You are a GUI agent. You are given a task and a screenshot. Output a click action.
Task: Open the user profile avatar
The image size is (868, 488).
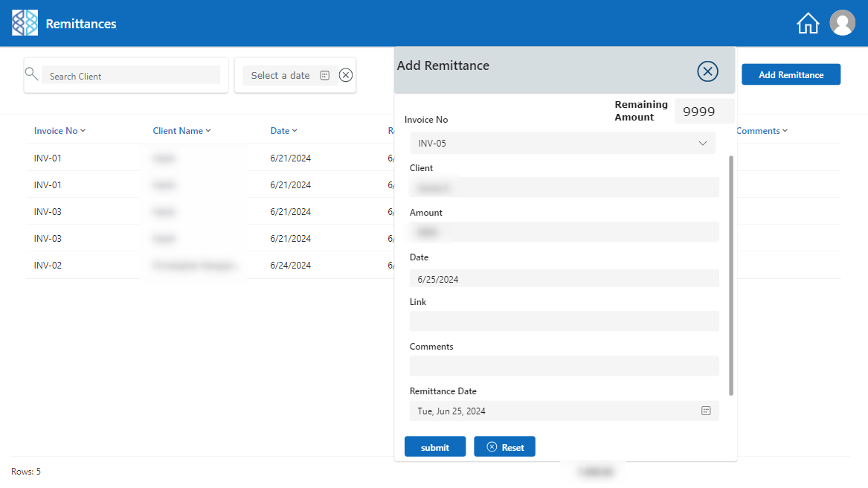tap(842, 23)
